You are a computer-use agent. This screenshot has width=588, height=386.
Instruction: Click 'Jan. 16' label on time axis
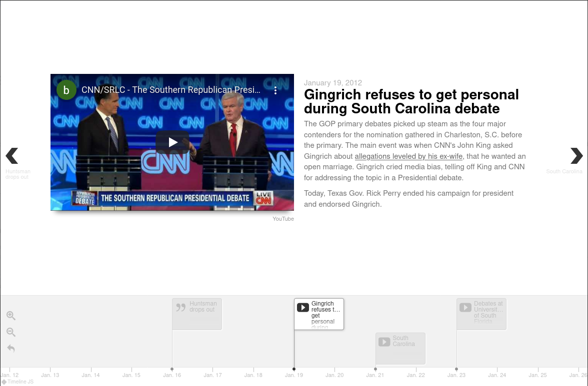pos(172,375)
